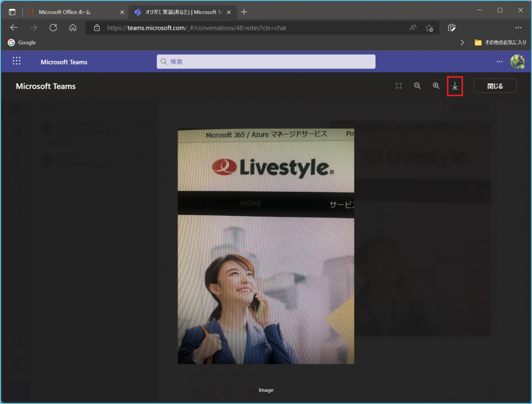532x404 pixels.
Task: Zoom out of the image preview
Action: pos(417,86)
